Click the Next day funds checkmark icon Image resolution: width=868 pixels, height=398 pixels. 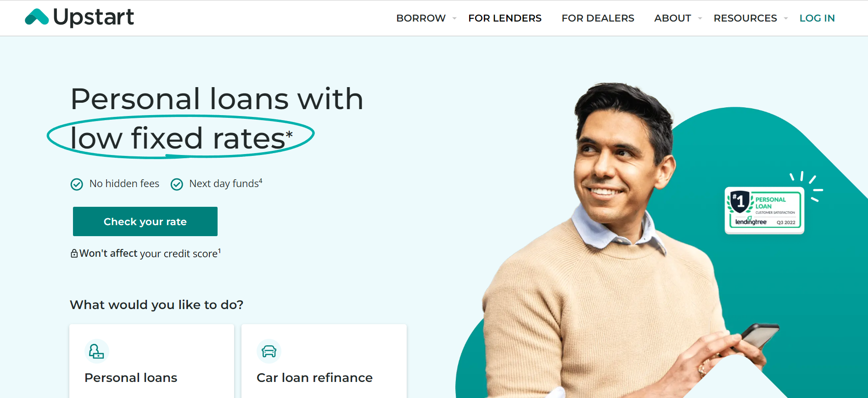pos(177,184)
